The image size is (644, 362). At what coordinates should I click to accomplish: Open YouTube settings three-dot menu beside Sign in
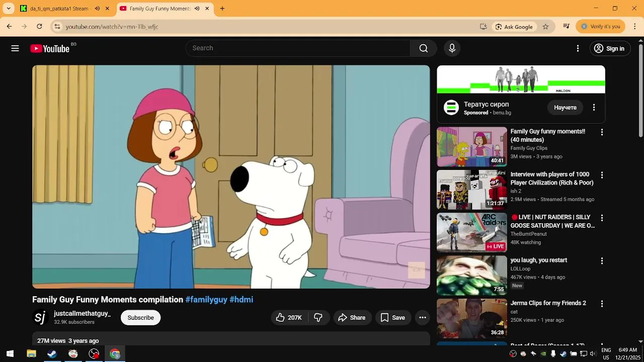click(x=578, y=48)
